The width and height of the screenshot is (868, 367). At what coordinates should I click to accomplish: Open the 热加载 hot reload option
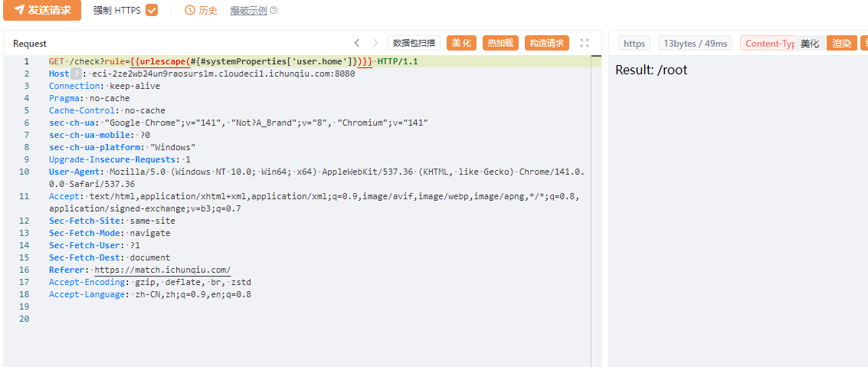(501, 43)
